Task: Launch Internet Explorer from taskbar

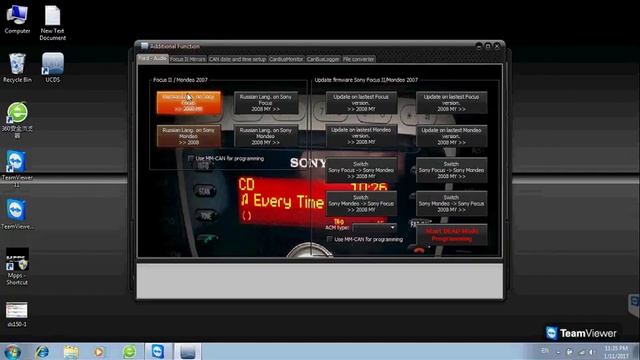Action: click(x=42, y=351)
